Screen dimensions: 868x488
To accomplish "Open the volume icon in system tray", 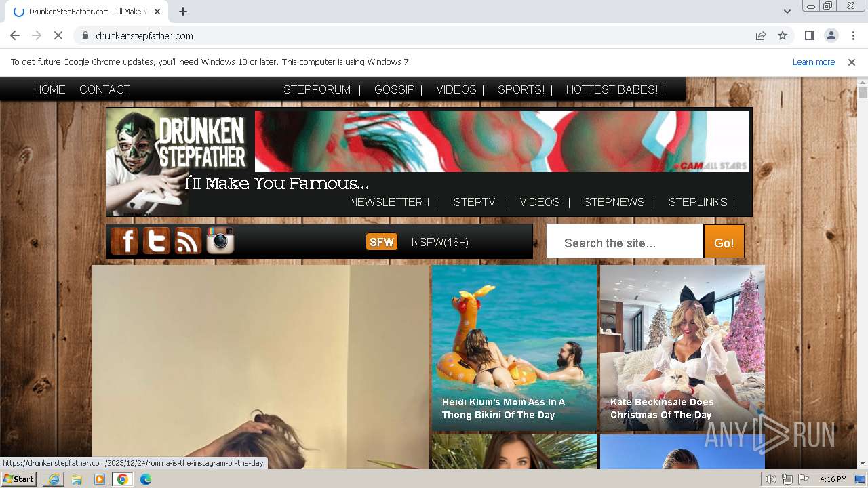I will click(771, 479).
